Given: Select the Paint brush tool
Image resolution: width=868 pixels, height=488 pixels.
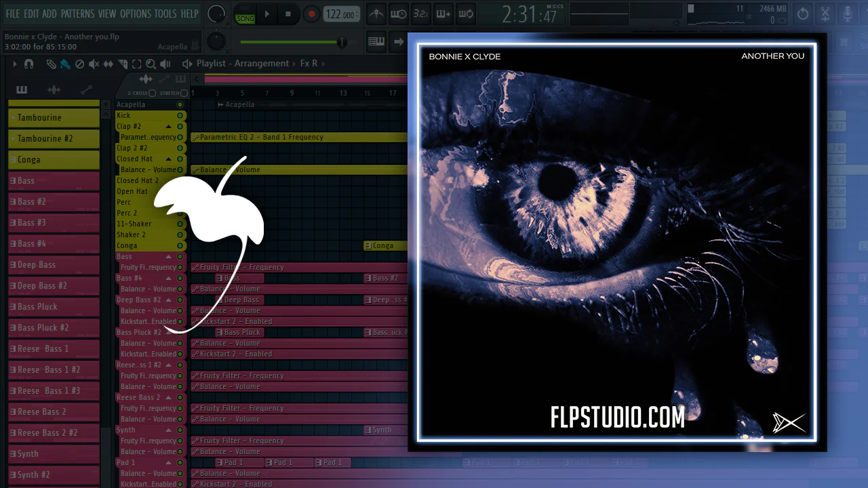Looking at the screenshot, I should point(65,64).
